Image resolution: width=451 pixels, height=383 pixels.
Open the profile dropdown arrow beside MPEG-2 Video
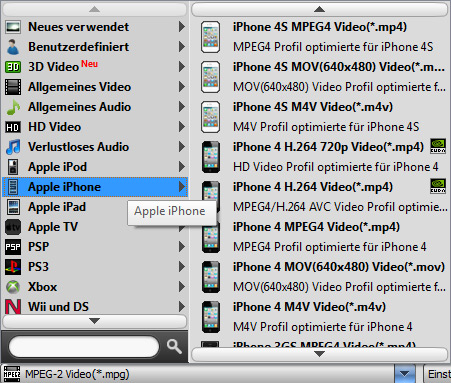pyautogui.click(x=404, y=374)
